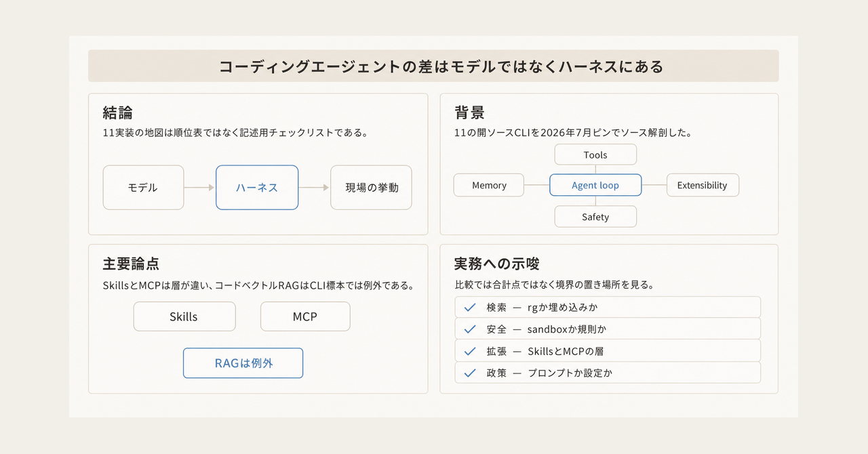
Task: Click the checkmark for 拡張 — SkillsとMCPの層
Action: (x=469, y=351)
